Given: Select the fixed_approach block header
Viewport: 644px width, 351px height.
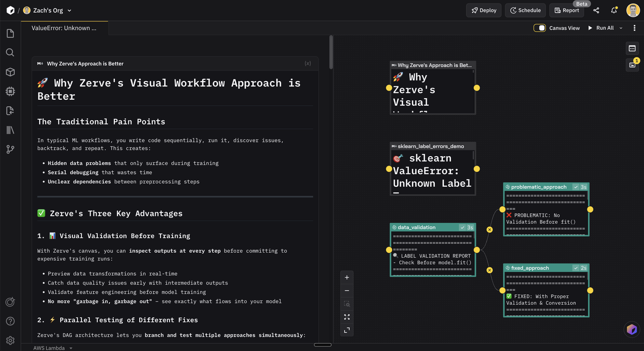Looking at the screenshot, I should 546,267.
